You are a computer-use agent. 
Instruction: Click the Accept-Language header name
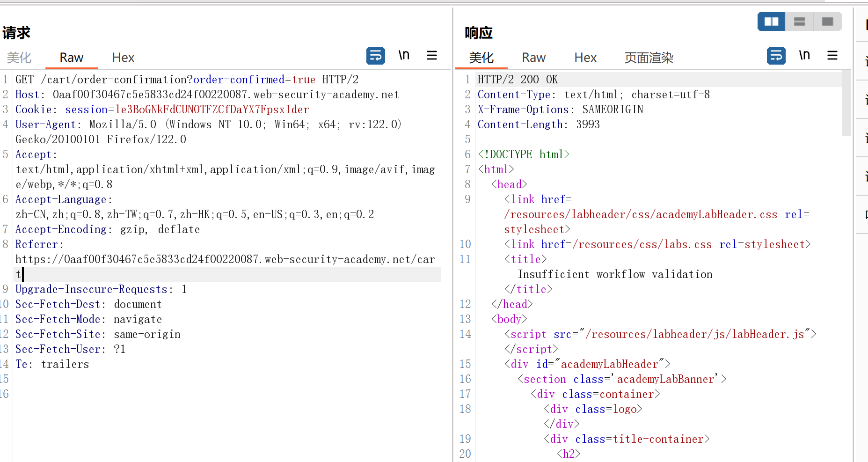(x=61, y=199)
